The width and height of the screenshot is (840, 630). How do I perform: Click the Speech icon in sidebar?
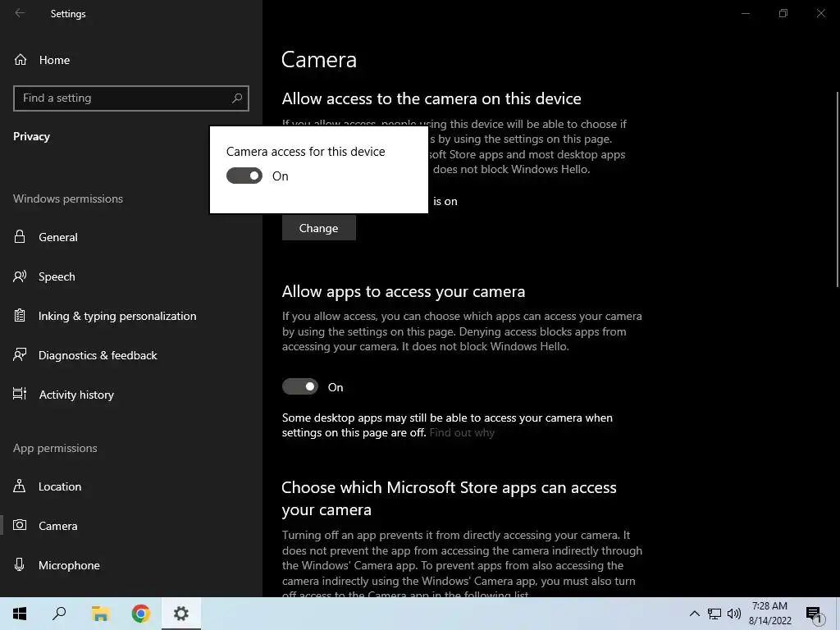(x=20, y=276)
